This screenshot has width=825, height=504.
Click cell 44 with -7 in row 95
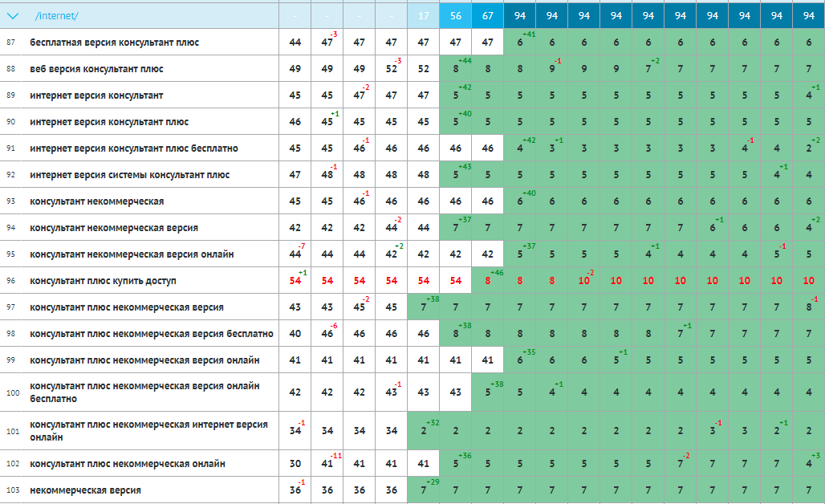tap(295, 254)
